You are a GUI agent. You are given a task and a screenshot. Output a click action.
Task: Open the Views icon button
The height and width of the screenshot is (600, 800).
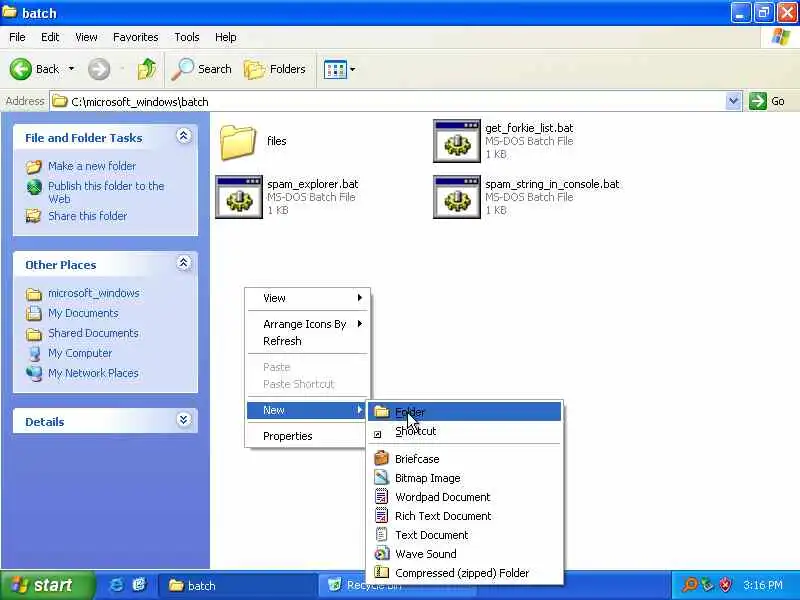pyautogui.click(x=335, y=69)
